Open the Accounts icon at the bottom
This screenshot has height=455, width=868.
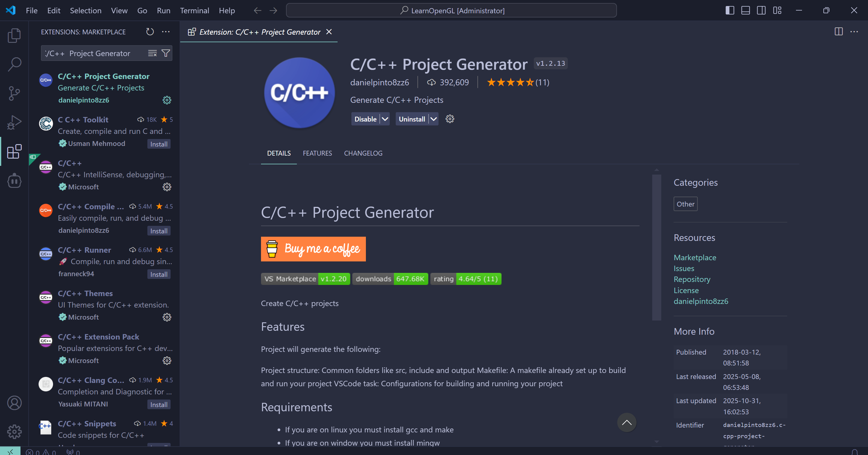14,403
